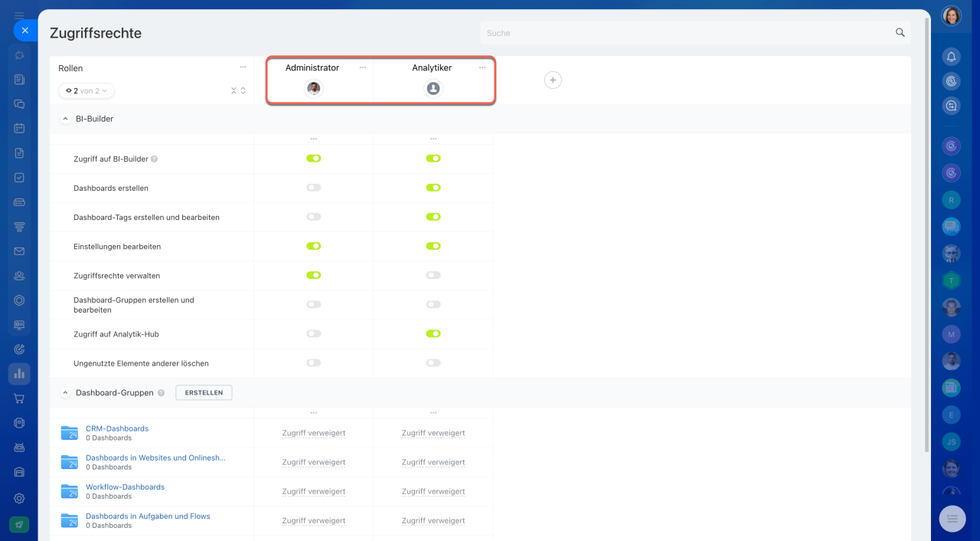Open the '2 von 2' roles view dropdown
Screen dimensions: 980x541
pos(87,90)
